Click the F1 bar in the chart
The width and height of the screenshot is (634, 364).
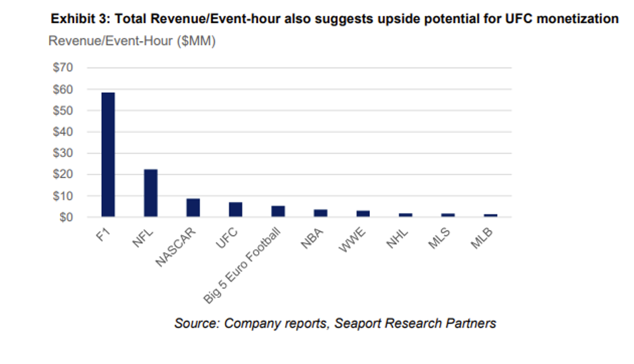point(108,154)
